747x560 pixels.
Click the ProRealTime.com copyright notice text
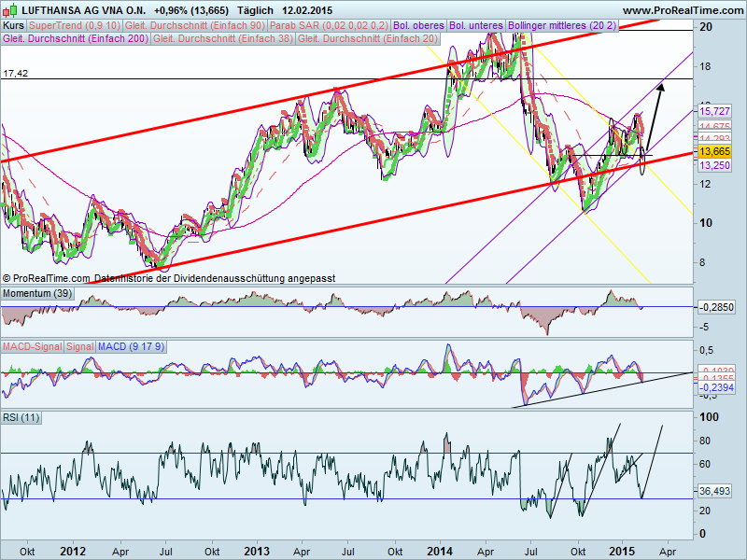[169, 278]
